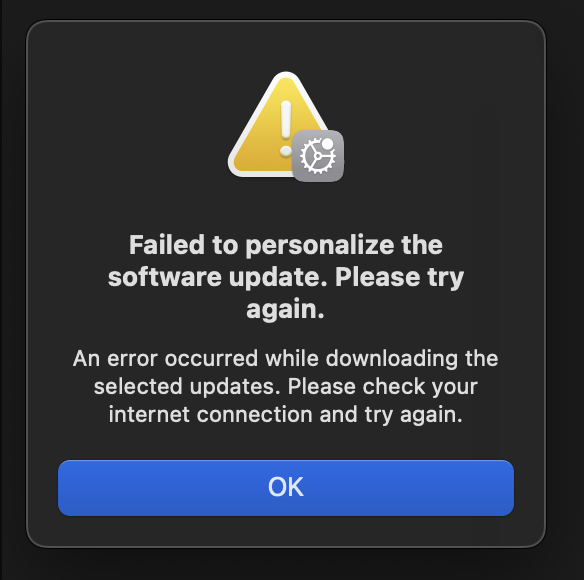Click the word 'internet' in the message body
This screenshot has height=580, width=584.
[x=149, y=414]
